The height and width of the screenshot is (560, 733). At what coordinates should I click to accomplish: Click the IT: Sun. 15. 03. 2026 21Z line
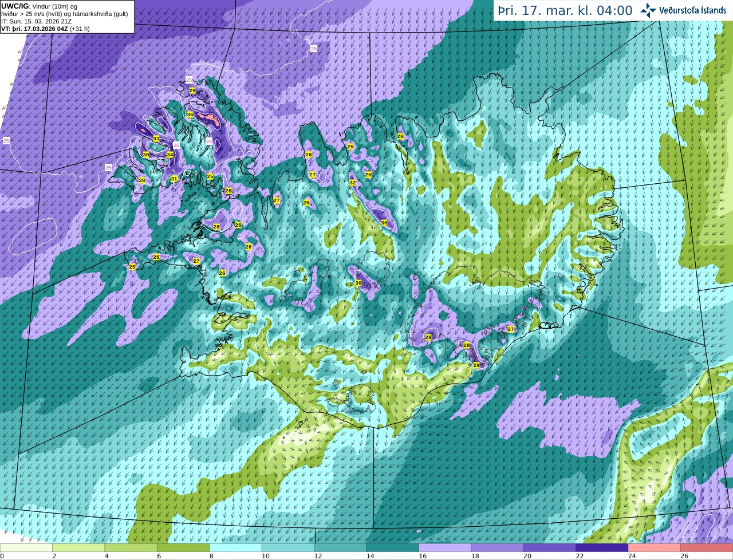coord(36,21)
